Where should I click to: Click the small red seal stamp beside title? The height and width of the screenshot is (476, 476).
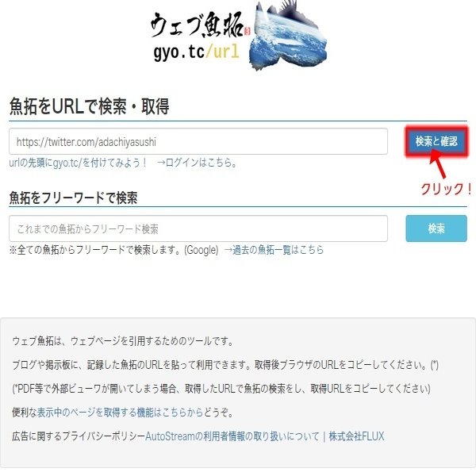tap(247, 31)
